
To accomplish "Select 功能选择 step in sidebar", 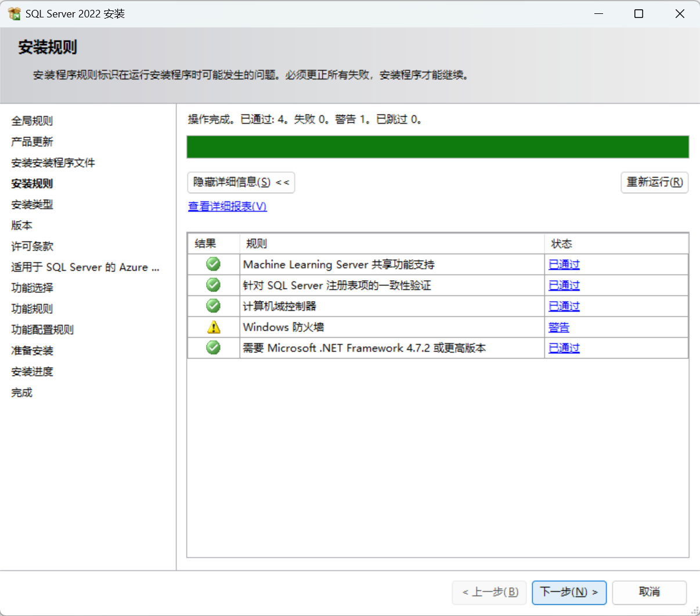I will coord(32,288).
